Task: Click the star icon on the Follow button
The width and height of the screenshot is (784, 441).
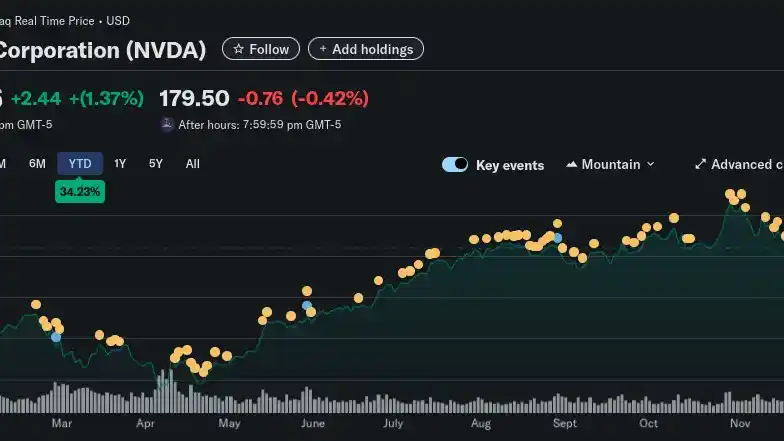Action: click(238, 49)
